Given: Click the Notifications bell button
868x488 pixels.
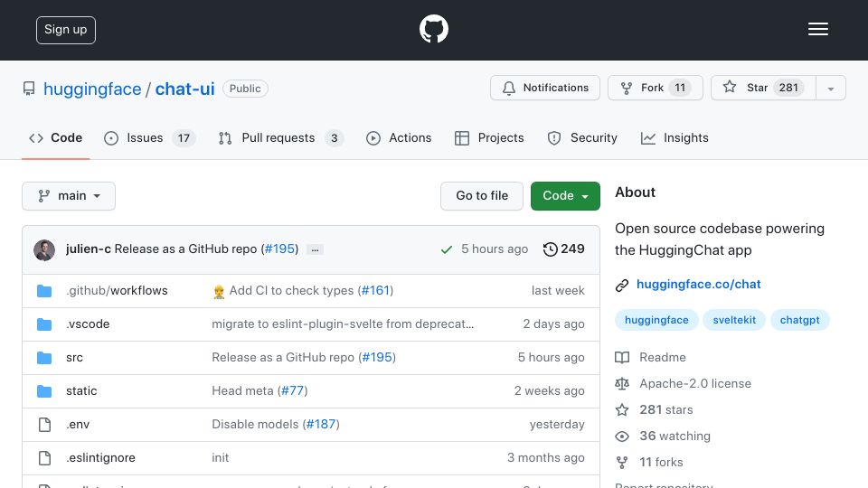Looking at the screenshot, I should [x=544, y=88].
